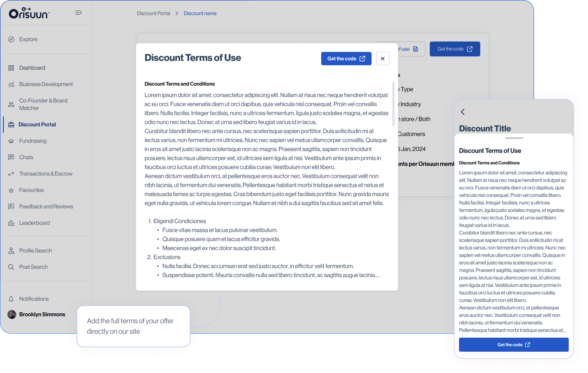Open Profile Search menu item
Viewport: 588px width, 373px height.
point(35,251)
